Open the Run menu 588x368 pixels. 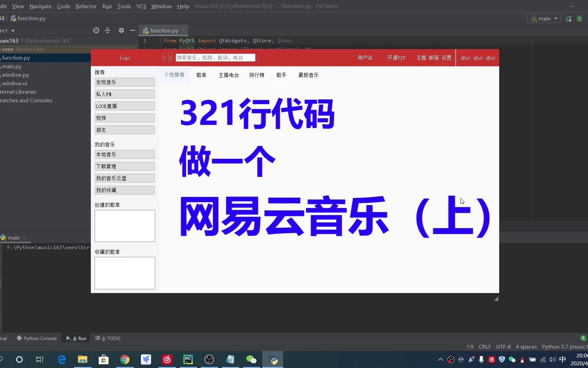(x=107, y=6)
